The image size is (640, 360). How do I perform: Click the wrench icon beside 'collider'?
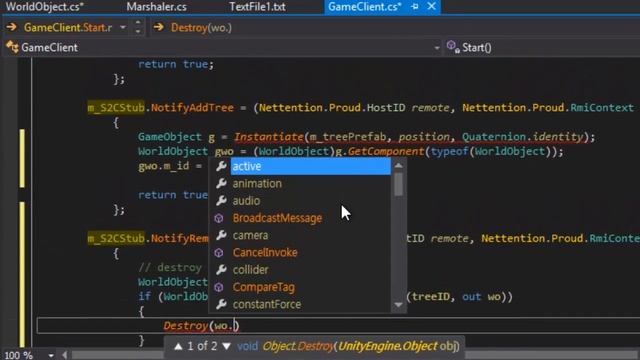pos(221,269)
